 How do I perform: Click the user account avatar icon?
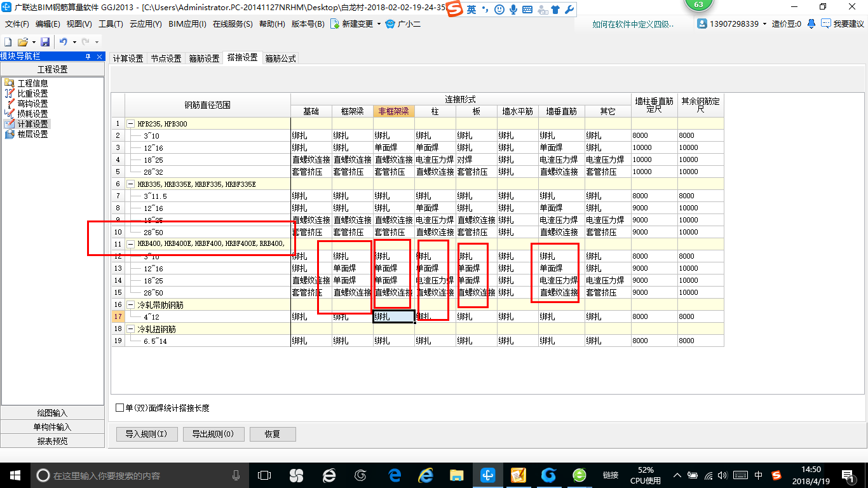coord(702,24)
